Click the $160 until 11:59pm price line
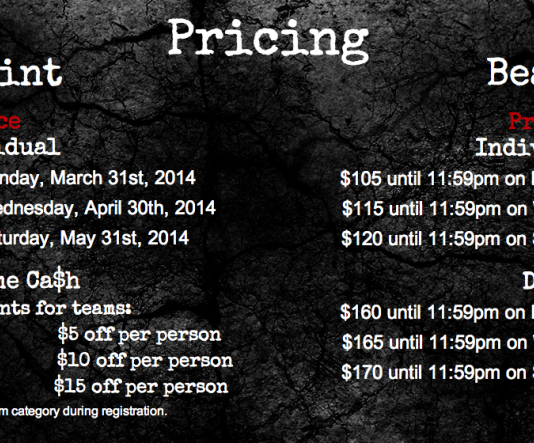This screenshot has width=534, height=443. pyautogui.click(x=437, y=312)
